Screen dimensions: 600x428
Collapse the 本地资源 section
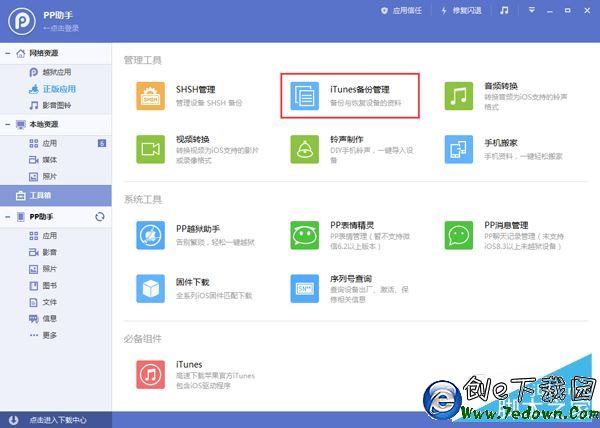coord(7,125)
